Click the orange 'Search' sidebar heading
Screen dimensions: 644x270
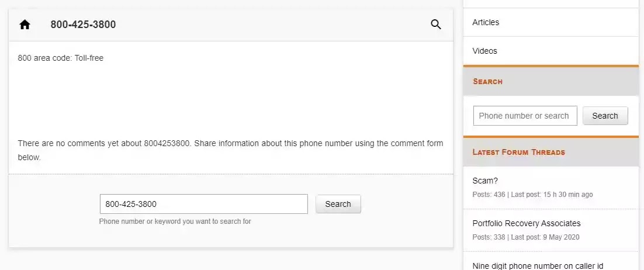tap(487, 81)
